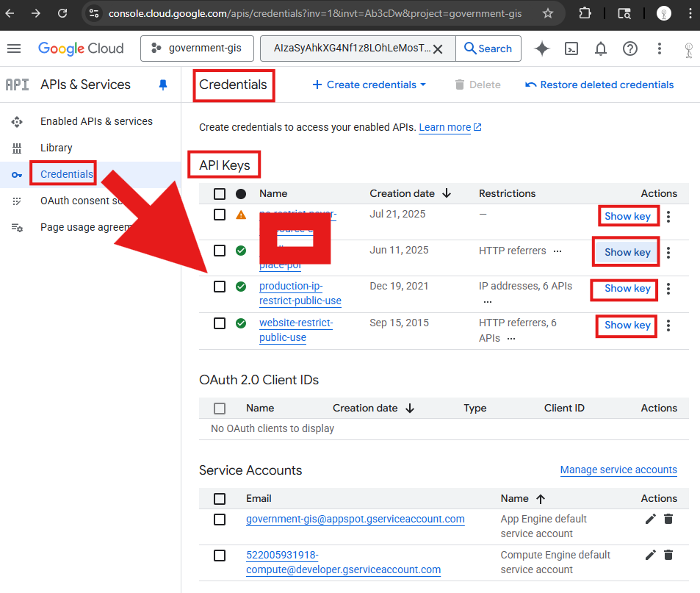
Task: Expand the Create credentials dropdown
Action: [x=369, y=85]
